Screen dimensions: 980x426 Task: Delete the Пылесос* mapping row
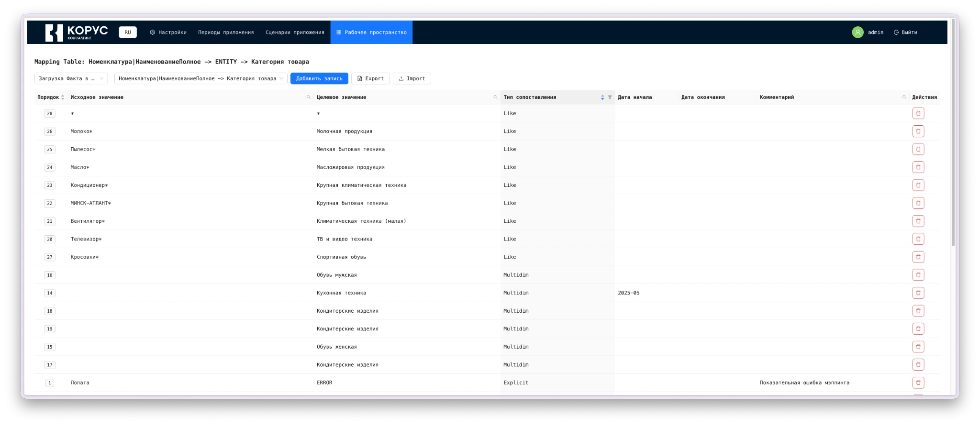[918, 149]
